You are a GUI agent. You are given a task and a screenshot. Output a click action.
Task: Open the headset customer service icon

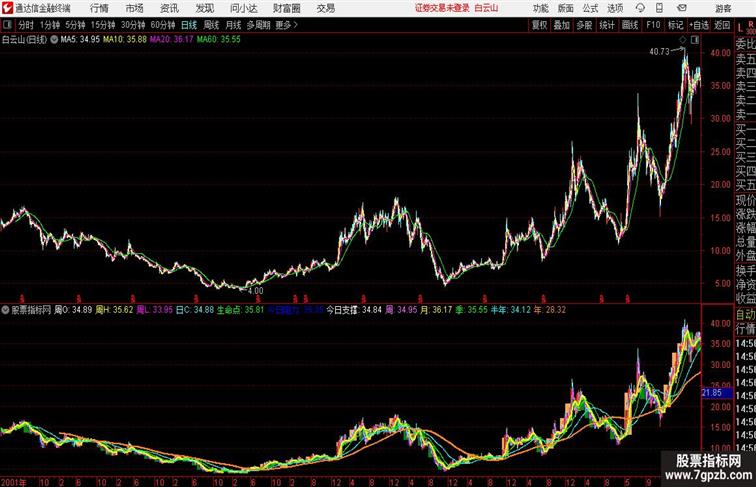640,8
